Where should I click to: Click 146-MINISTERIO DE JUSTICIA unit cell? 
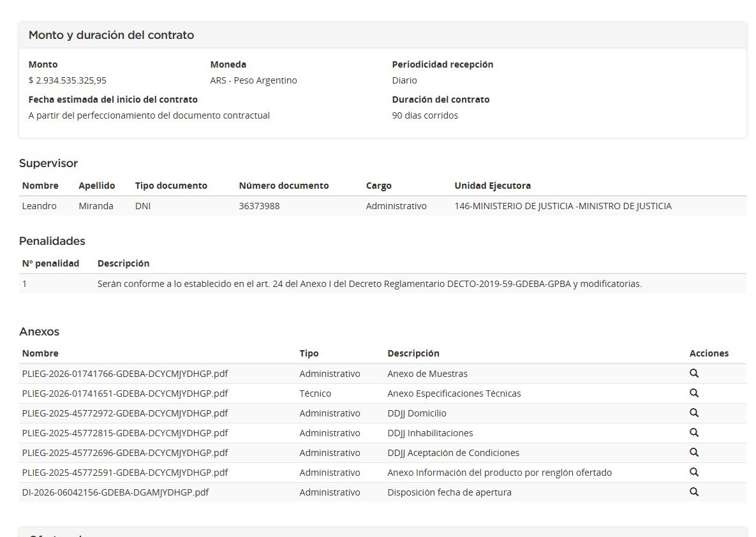563,206
